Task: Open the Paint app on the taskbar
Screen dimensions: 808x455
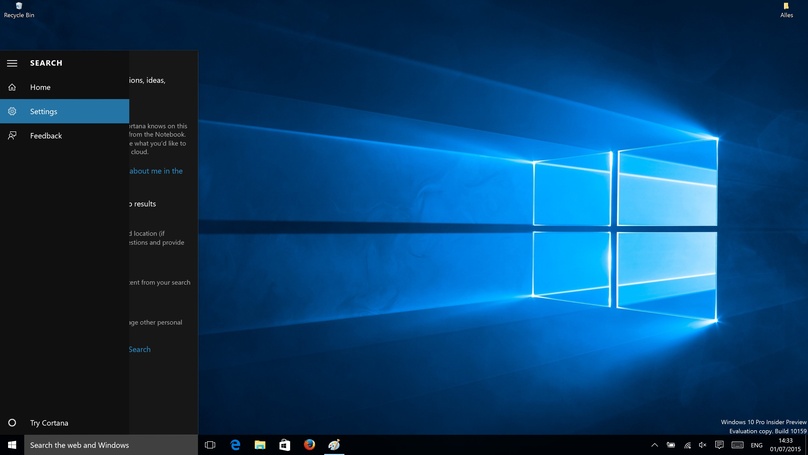Action: pyautogui.click(x=334, y=445)
